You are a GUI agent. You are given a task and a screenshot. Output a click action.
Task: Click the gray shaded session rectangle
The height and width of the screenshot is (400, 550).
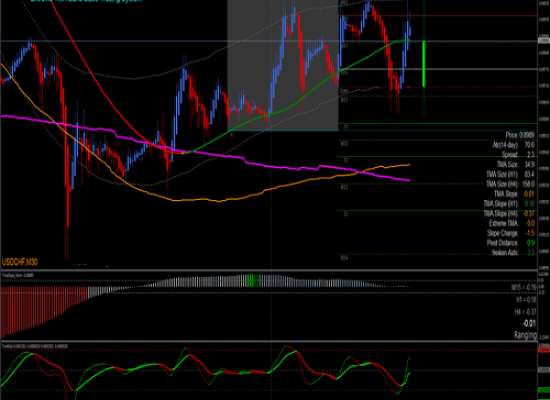283,65
